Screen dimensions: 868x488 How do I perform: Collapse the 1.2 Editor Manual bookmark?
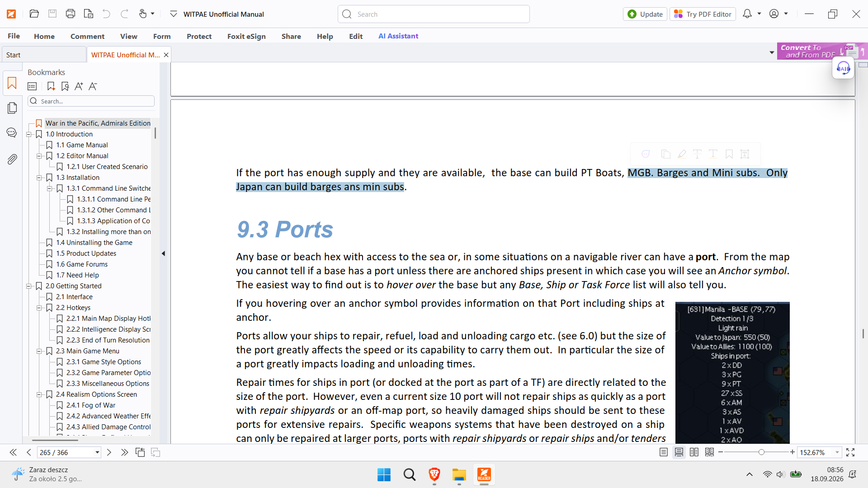click(39, 156)
